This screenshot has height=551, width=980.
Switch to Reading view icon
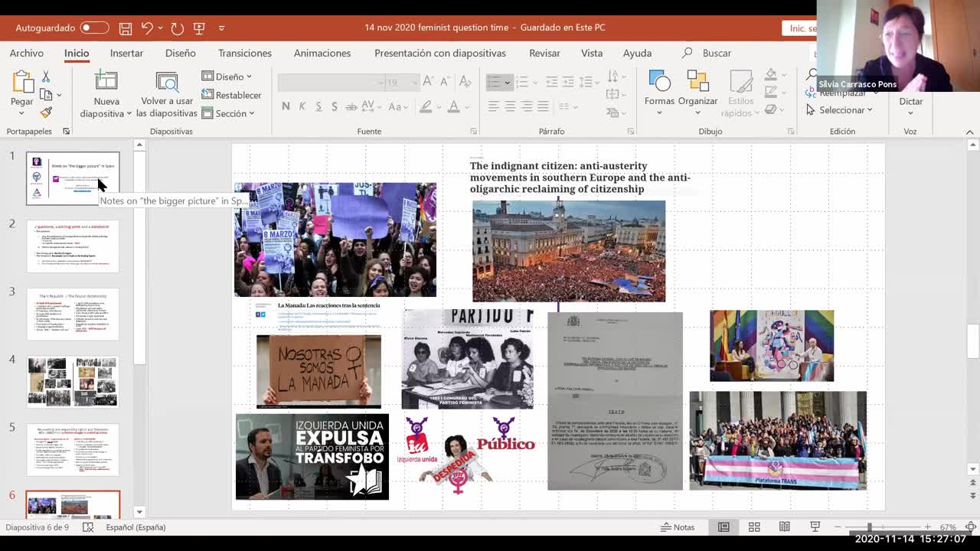point(785,527)
